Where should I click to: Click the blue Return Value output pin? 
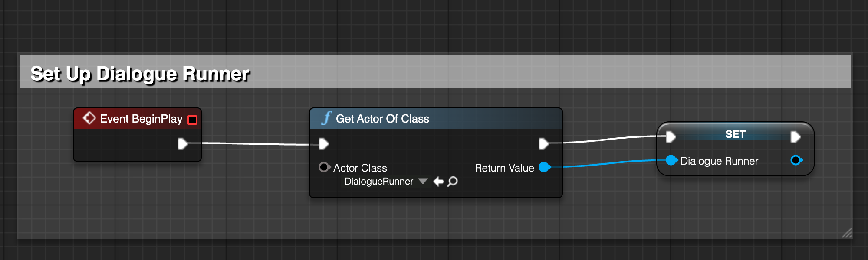[545, 167]
